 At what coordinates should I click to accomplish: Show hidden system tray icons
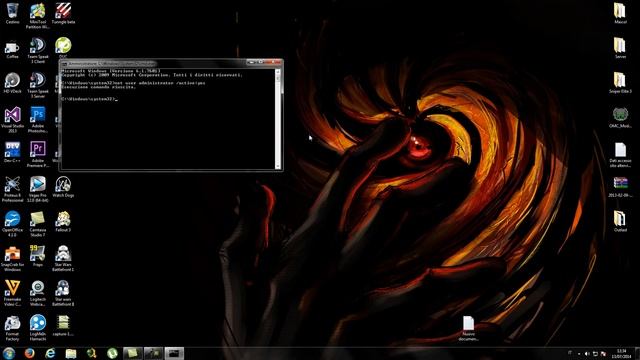point(579,353)
